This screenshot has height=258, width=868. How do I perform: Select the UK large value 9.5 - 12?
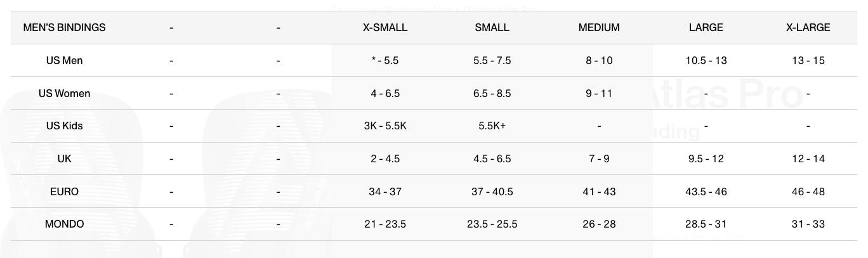[x=706, y=158]
